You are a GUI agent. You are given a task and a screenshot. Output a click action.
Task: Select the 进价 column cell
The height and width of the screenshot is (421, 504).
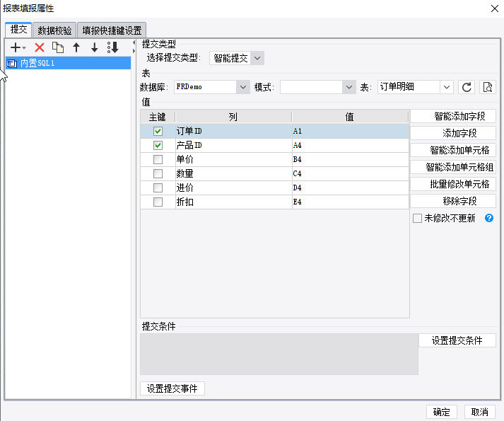(233, 188)
